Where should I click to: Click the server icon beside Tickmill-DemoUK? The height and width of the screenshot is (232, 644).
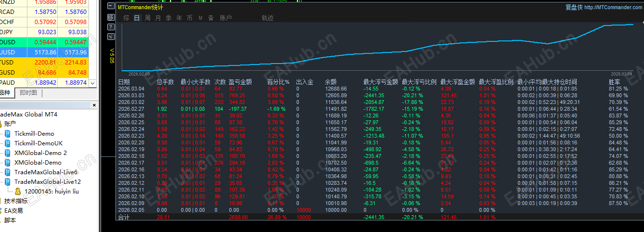click(8, 143)
